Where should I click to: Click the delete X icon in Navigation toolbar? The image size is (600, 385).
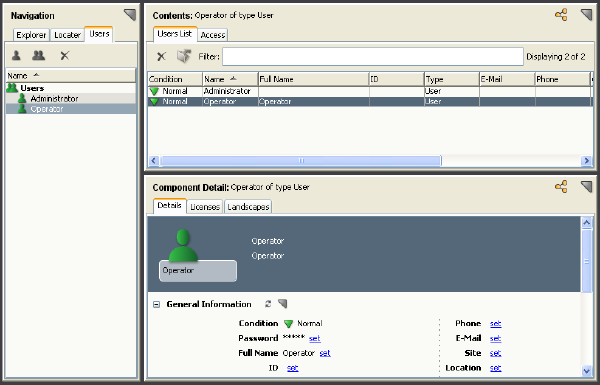[x=65, y=56]
